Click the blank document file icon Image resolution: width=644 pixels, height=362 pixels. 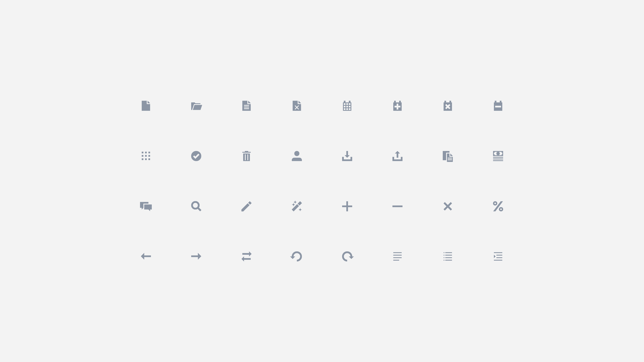click(x=146, y=106)
